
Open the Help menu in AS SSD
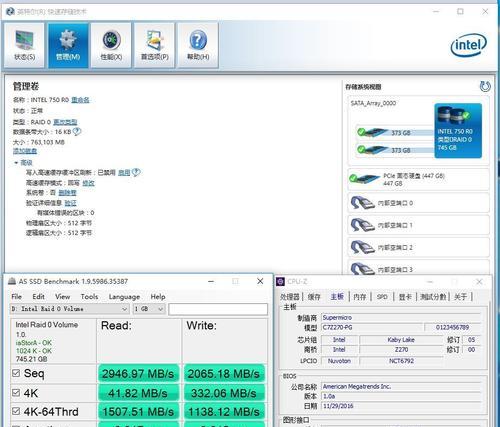tap(158, 296)
